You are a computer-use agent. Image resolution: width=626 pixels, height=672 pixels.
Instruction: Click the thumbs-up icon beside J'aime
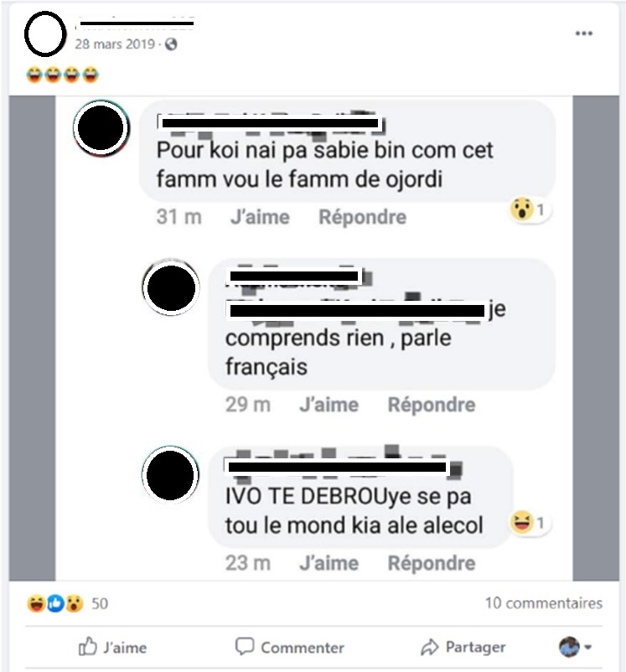(x=87, y=646)
